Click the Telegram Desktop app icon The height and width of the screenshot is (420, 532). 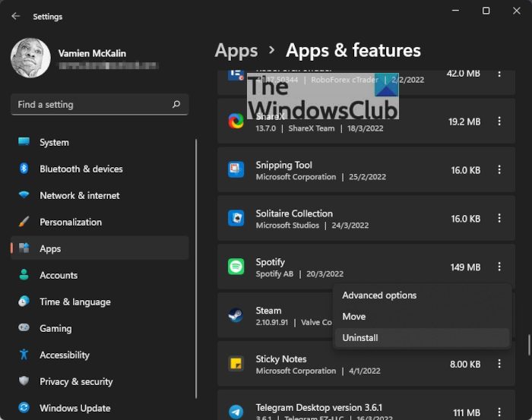[x=236, y=410]
